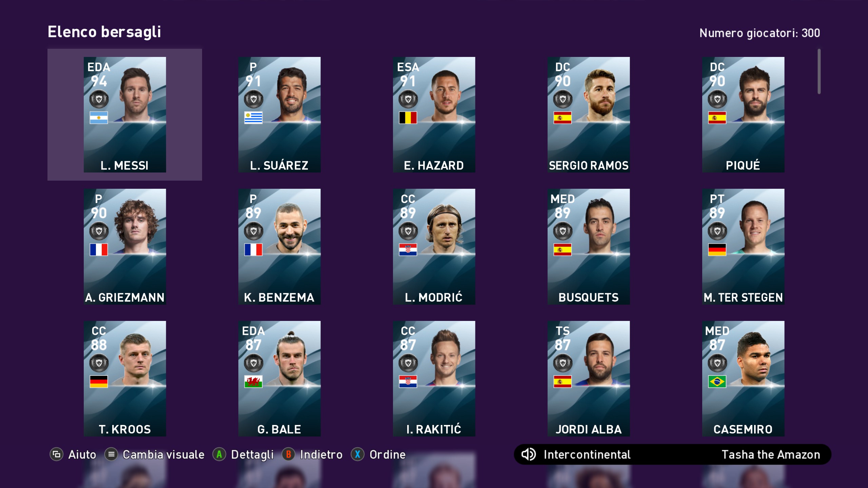Choose the L. Modrić card
This screenshot has width=868, height=488.
[x=434, y=246]
